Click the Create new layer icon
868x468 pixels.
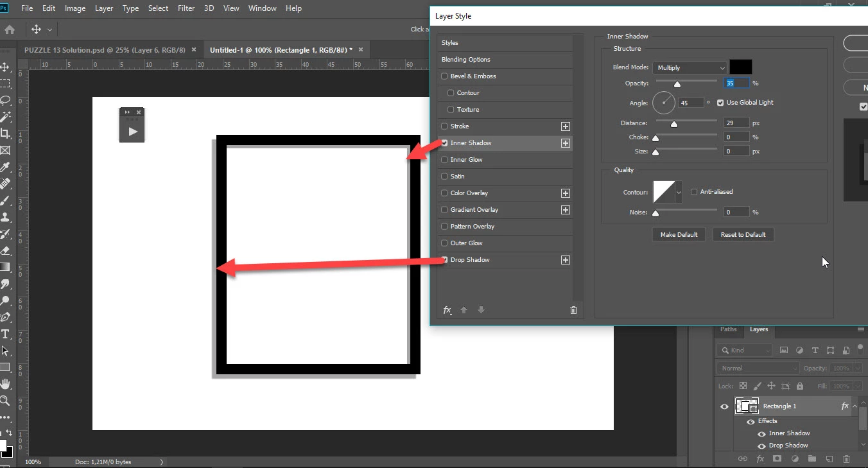click(x=829, y=458)
